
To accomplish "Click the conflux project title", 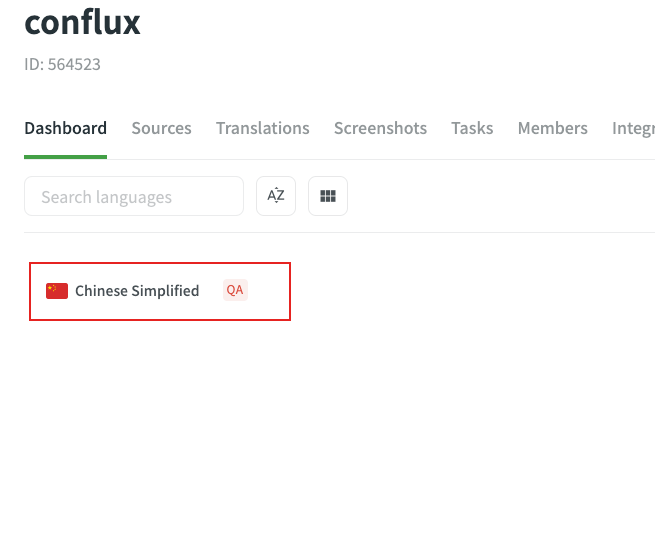I will (83, 22).
